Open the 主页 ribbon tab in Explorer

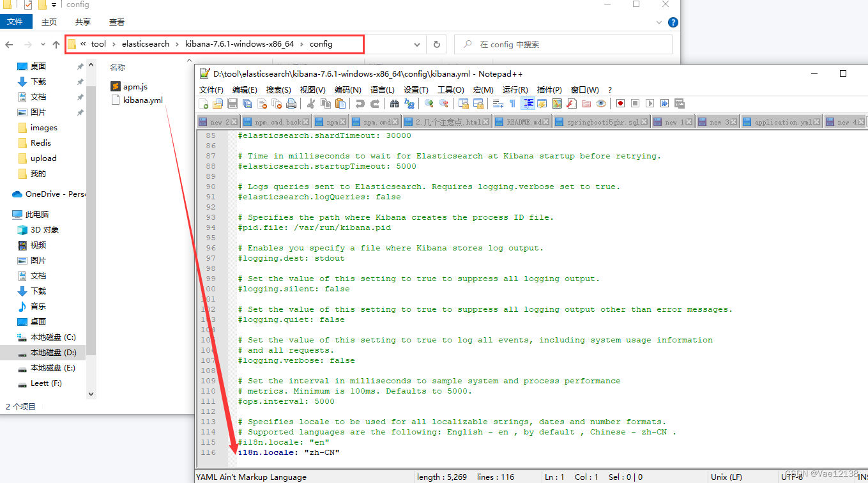tap(49, 22)
